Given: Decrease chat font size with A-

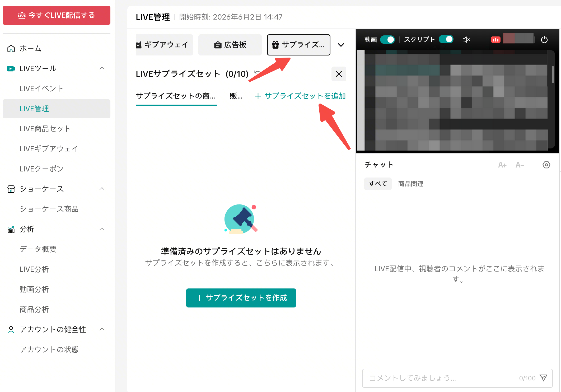Looking at the screenshot, I should click(x=520, y=165).
